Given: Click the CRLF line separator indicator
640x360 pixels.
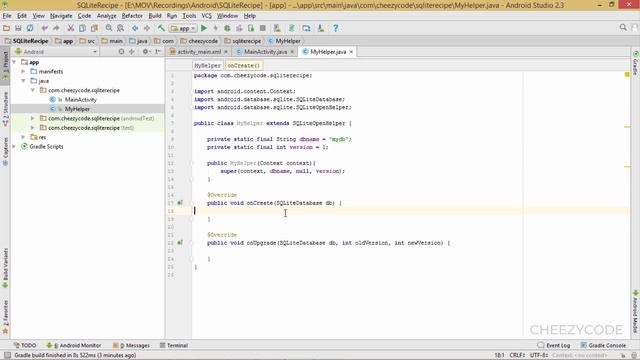Looking at the screenshot, I should tap(517, 355).
